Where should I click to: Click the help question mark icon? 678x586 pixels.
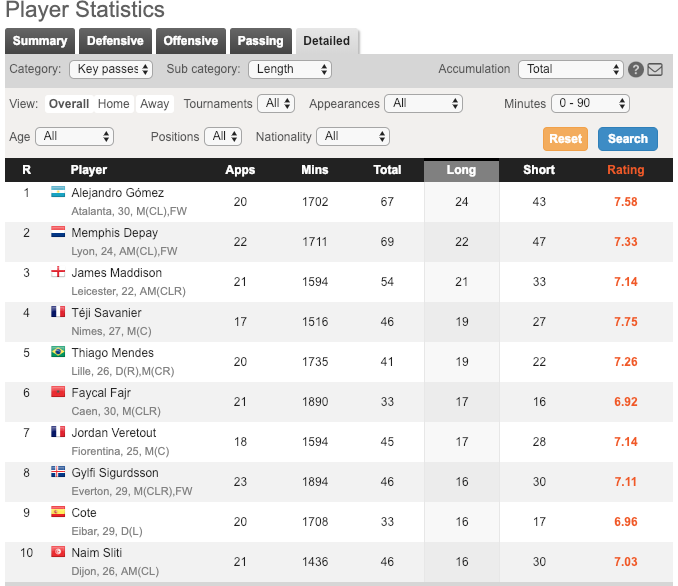click(636, 70)
